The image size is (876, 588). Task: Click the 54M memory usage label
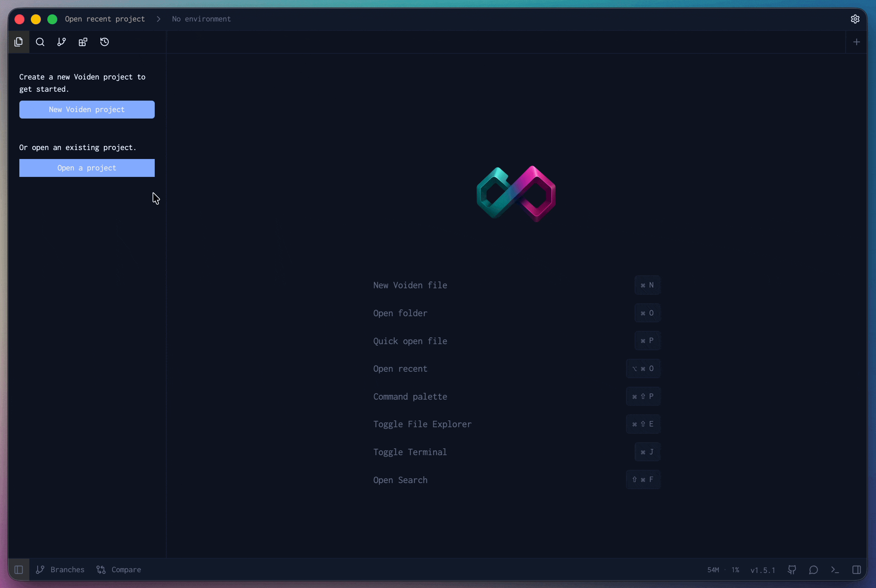coord(713,570)
